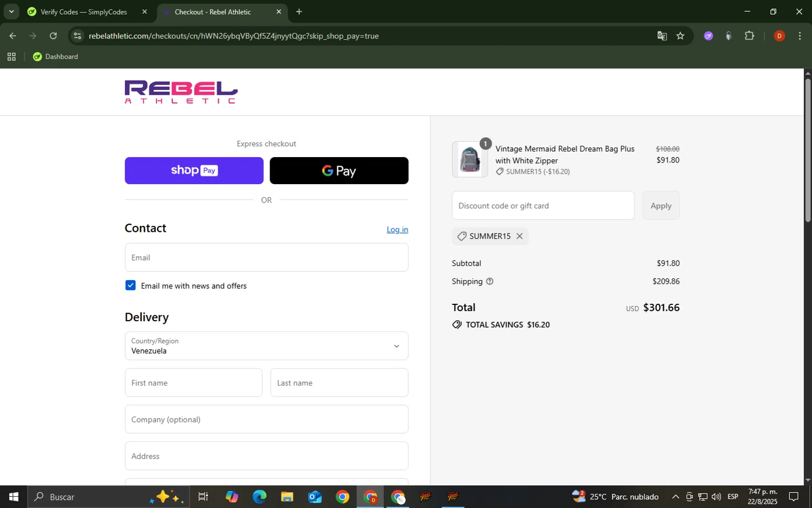Remove the SUMMER15 discount code
The width and height of the screenshot is (812, 508).
point(520,236)
